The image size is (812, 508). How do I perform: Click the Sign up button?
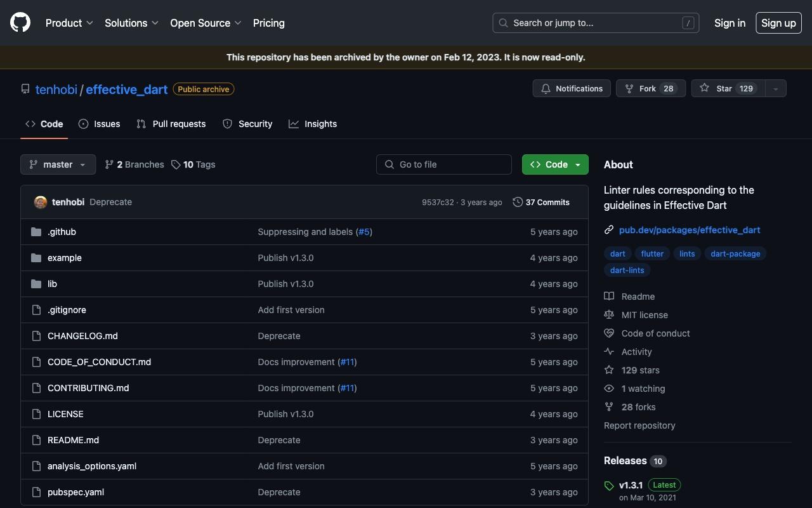click(x=778, y=23)
